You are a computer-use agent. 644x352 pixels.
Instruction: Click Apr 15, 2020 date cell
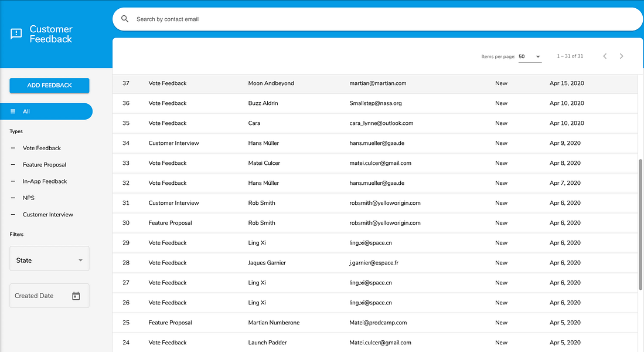567,83
